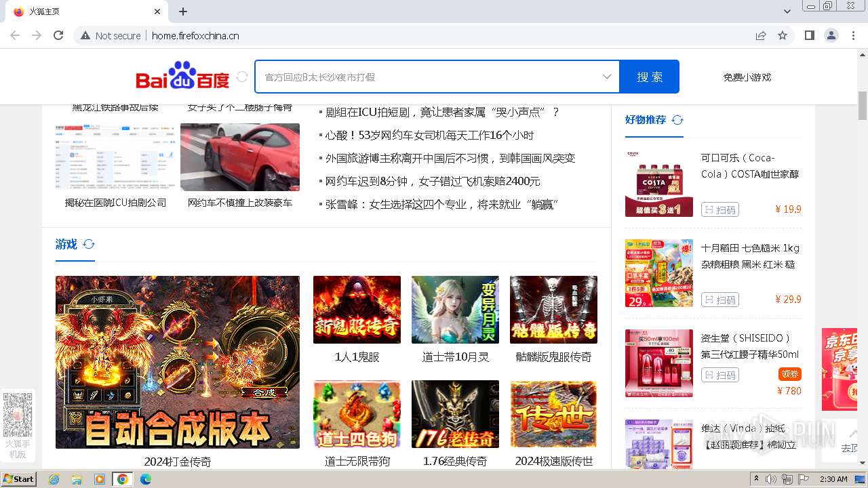Open the tab search chevron
This screenshot has width=868, height=488.
[787, 12]
